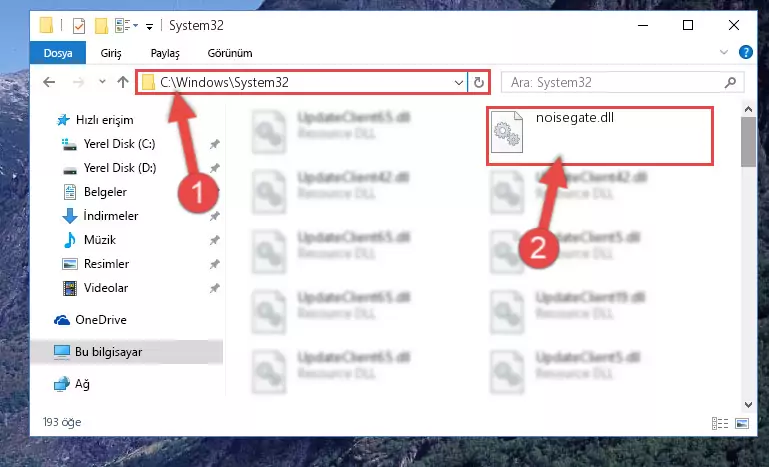Switch to details view layout icon
The height and width of the screenshot is (467, 769).
(720, 423)
